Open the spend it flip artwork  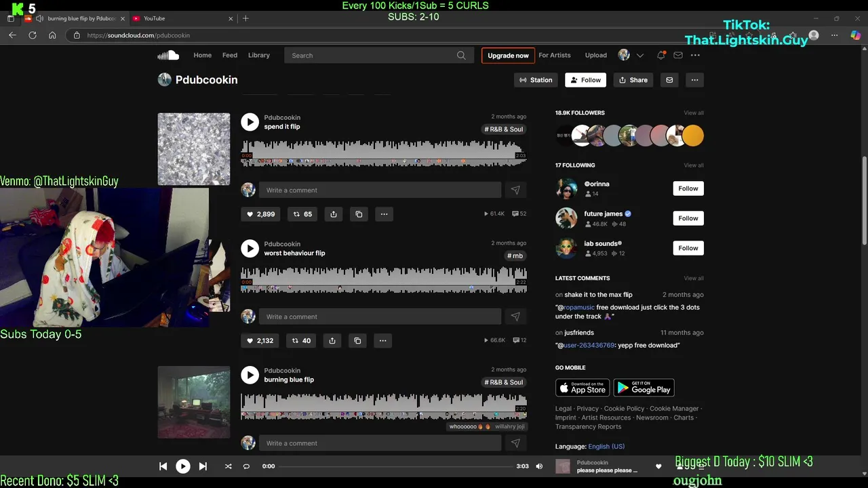194,149
